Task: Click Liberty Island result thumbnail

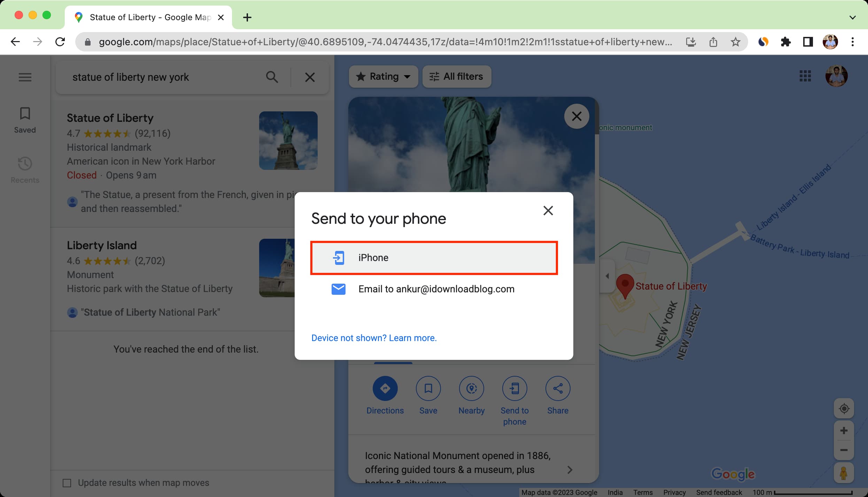Action: (277, 268)
